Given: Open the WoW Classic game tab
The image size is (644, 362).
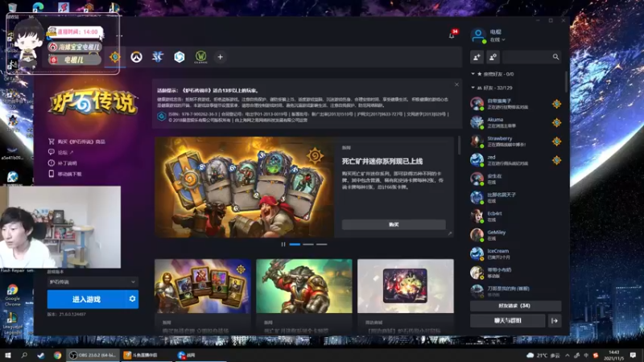Looking at the screenshot, I should pos(200,57).
